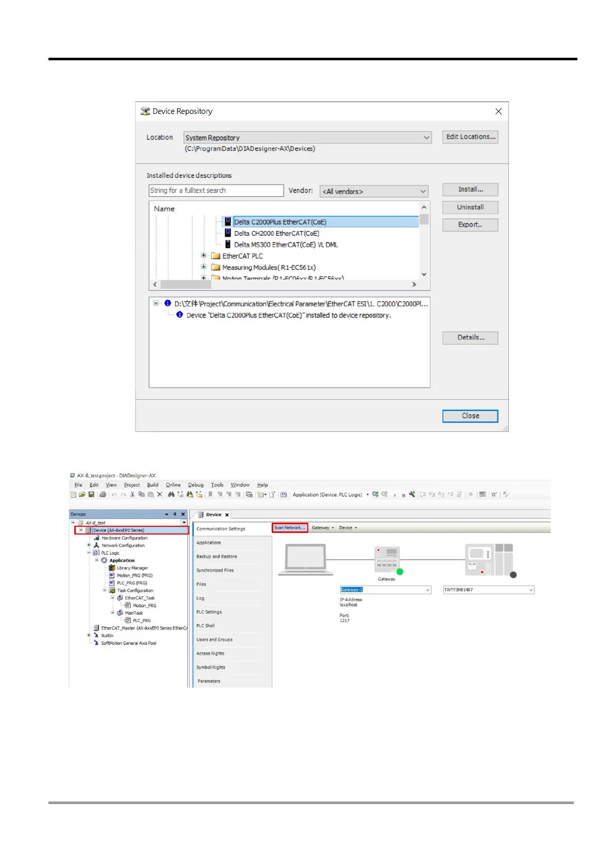Open the Project menu

click(x=132, y=485)
